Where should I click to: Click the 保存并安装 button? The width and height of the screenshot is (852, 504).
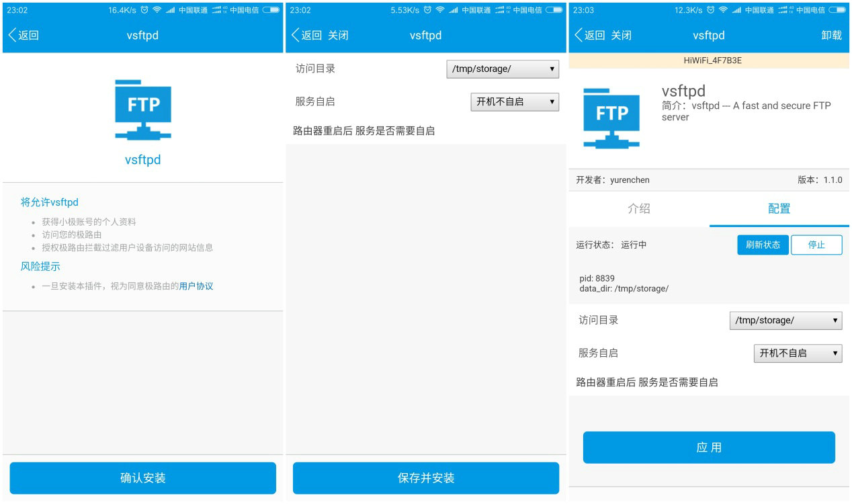[426, 478]
